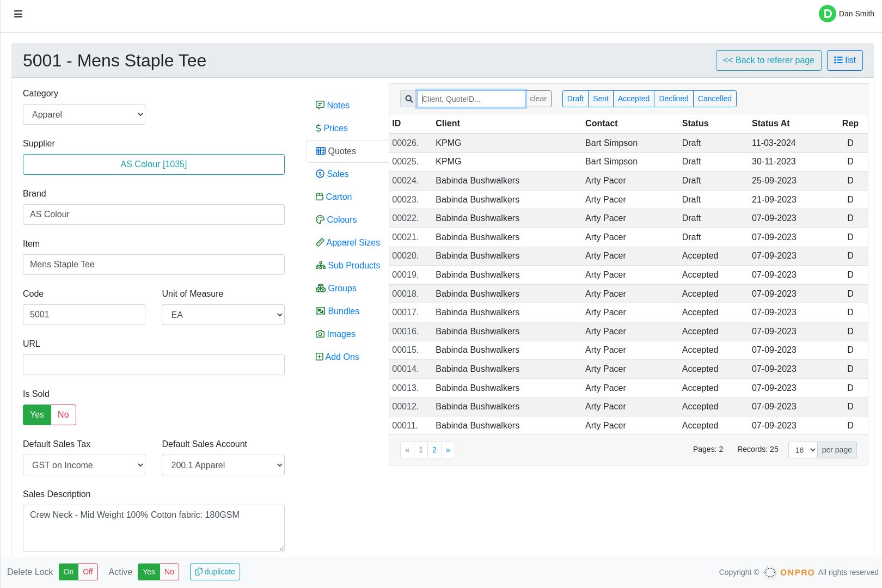Open the records per page dropdown
882x588 pixels.
pyautogui.click(x=803, y=450)
